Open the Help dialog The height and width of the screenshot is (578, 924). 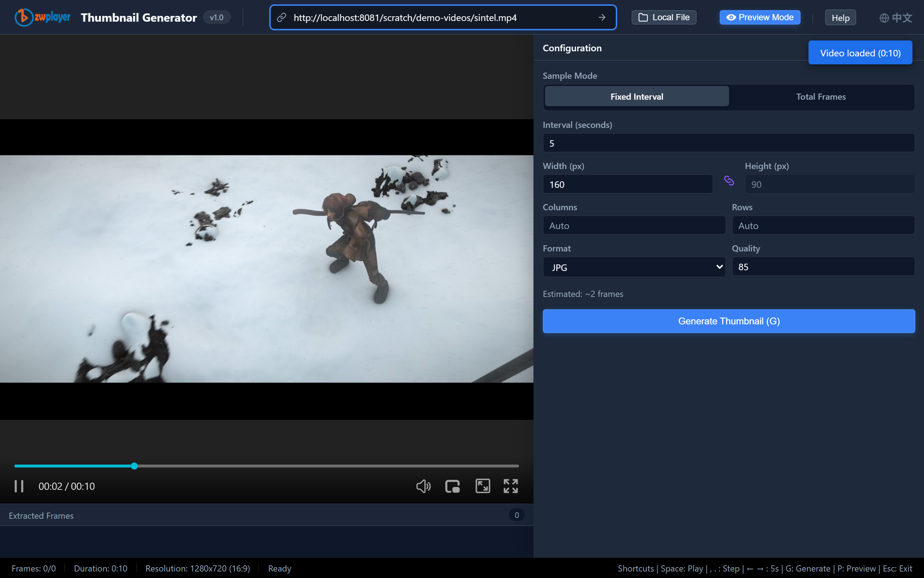click(x=840, y=18)
